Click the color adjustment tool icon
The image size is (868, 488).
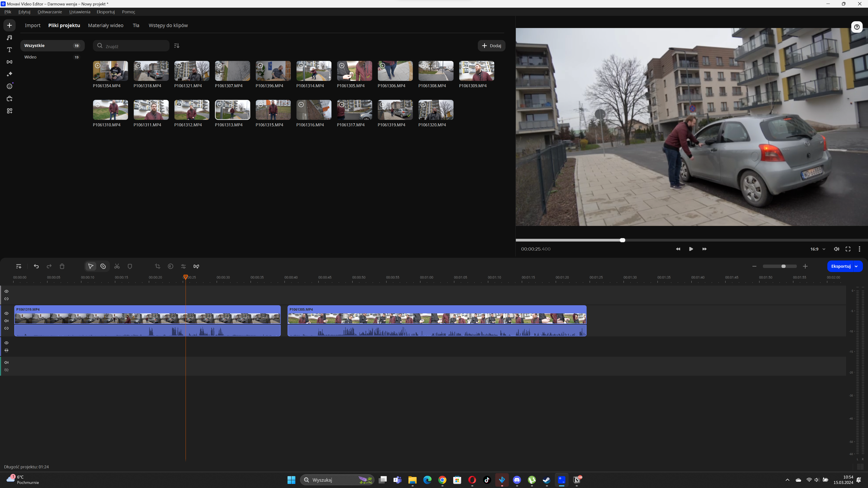pos(170,266)
